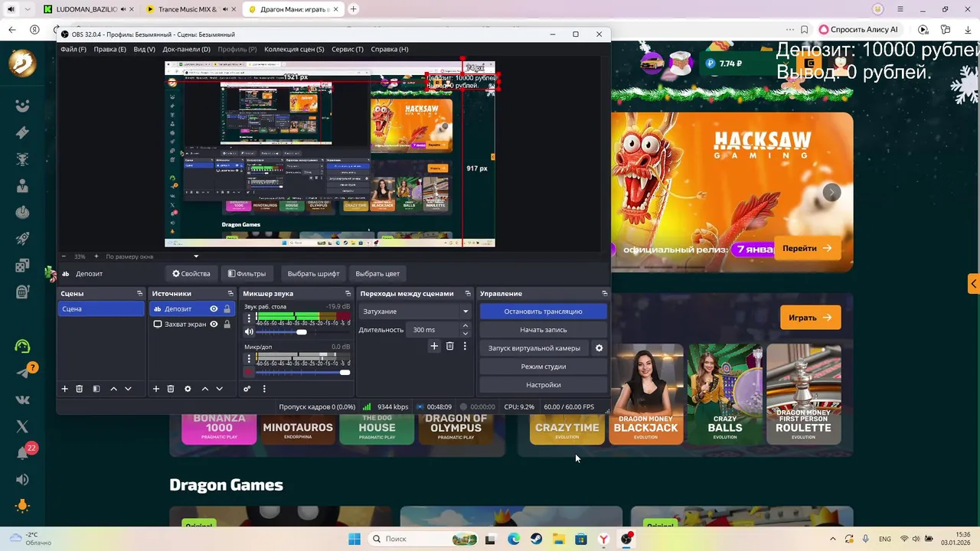Open the rocket games icon in sidebar
Image resolution: width=980 pixels, height=551 pixels.
pyautogui.click(x=22, y=239)
